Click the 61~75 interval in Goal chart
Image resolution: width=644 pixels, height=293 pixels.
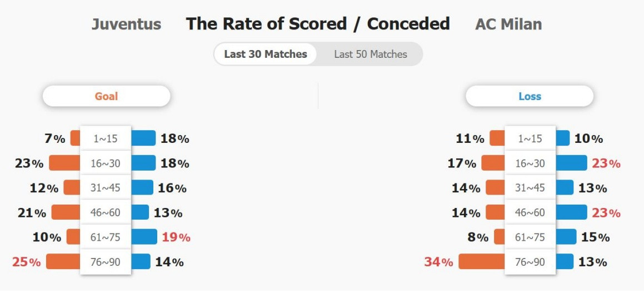click(106, 237)
